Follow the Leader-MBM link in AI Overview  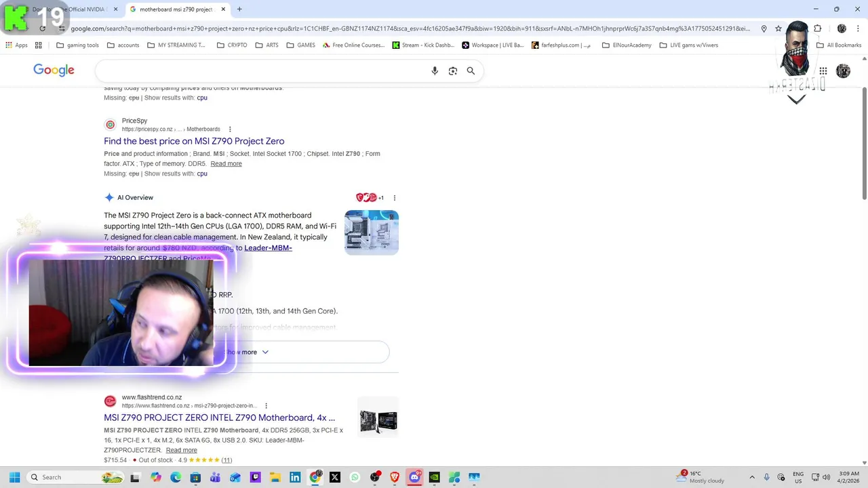268,248
